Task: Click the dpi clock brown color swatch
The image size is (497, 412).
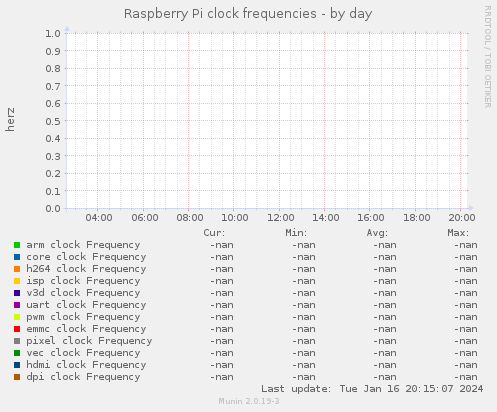Action: point(17,377)
